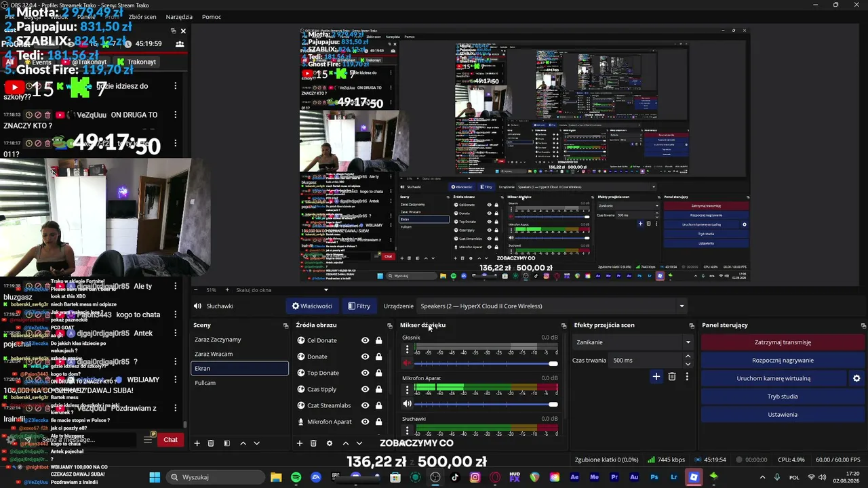Hide the Donate source

pos(365,357)
